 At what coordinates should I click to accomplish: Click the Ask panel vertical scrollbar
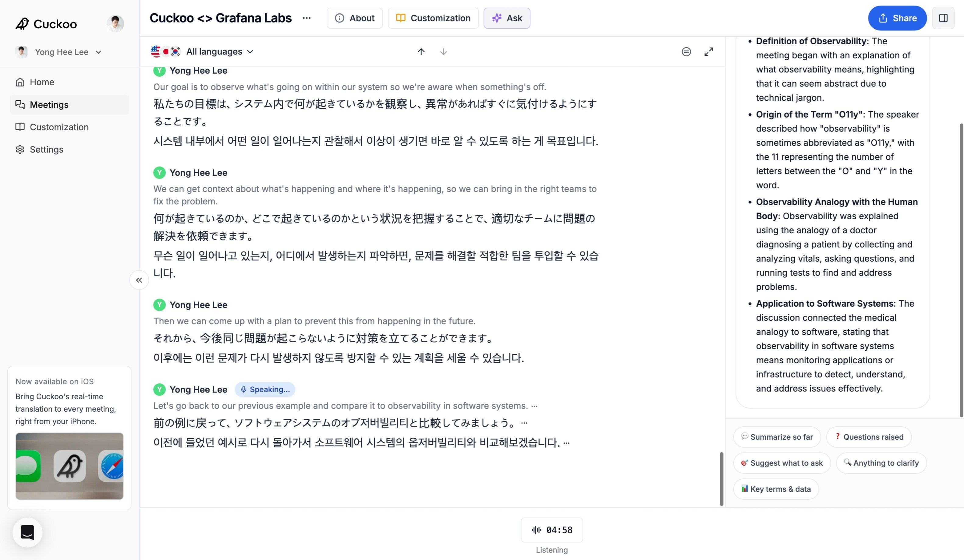(961, 270)
